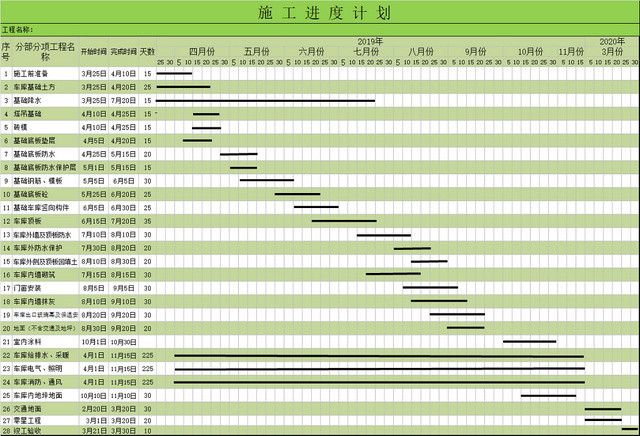Click the '开始时间' column header
Screen dimensions: 640x436
(93, 52)
